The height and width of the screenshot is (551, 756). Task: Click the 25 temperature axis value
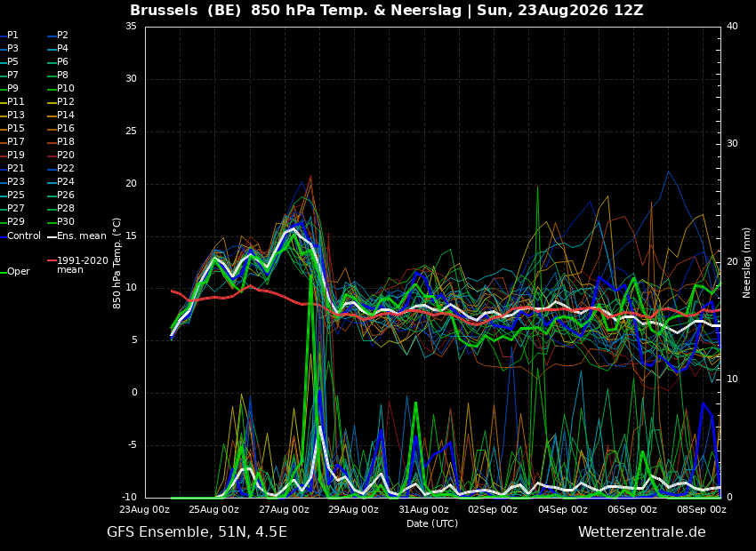(131, 132)
